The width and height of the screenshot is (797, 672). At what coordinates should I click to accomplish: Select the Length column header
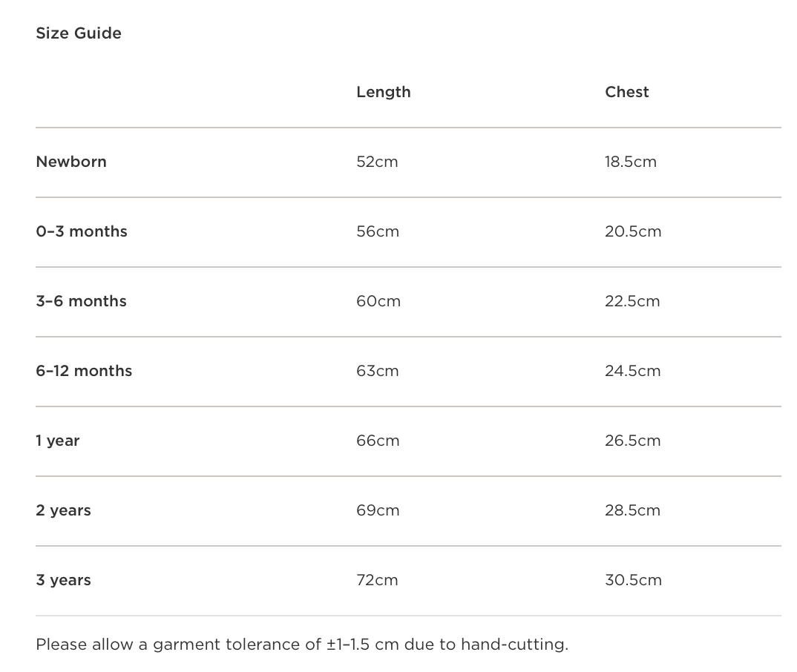[383, 92]
